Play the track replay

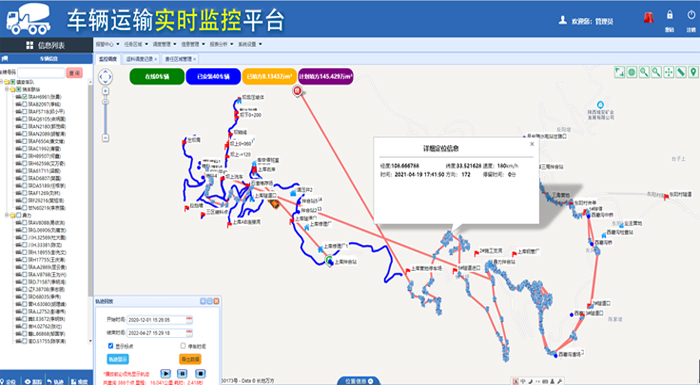point(165,373)
